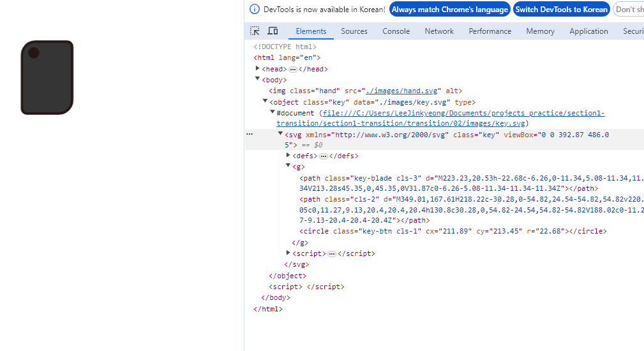
Task: Open the ./images/hand.svg link
Action: (401, 91)
